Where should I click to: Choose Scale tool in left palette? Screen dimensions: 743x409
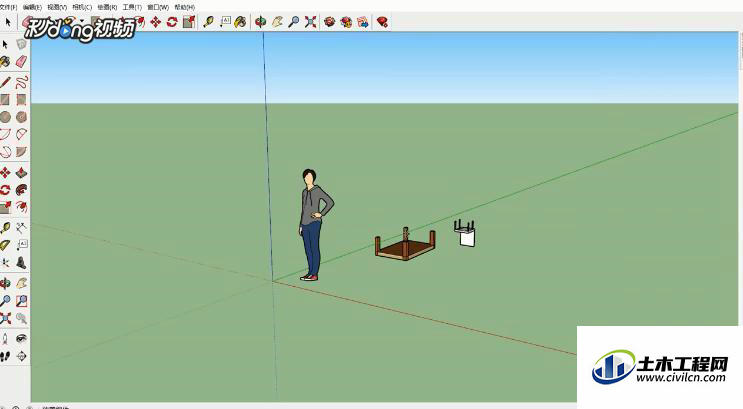pos(5,207)
